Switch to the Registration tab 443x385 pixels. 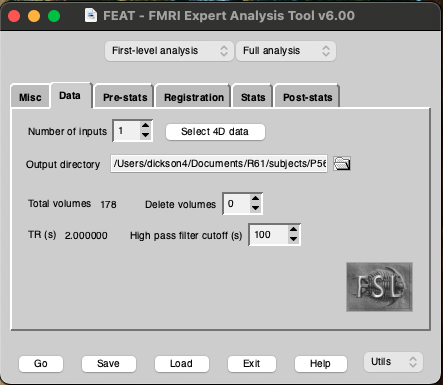coord(194,97)
